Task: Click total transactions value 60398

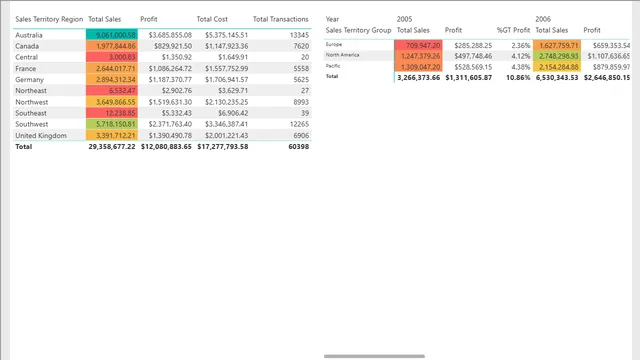Action: (299, 147)
